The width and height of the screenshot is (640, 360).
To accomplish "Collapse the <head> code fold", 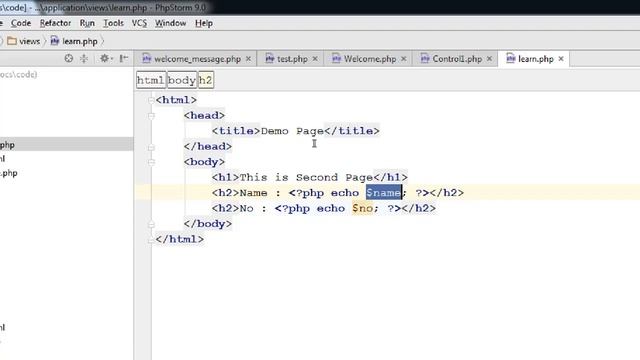I will click(151, 116).
